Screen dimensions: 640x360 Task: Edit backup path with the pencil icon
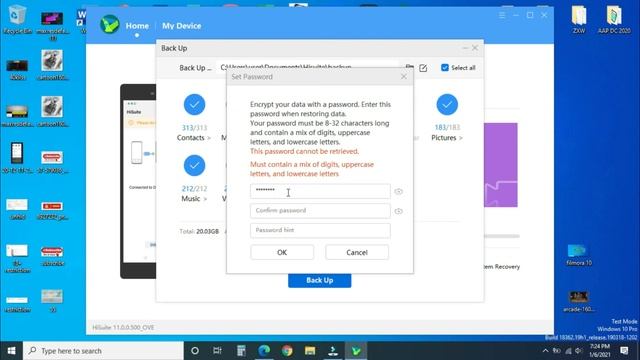[423, 68]
